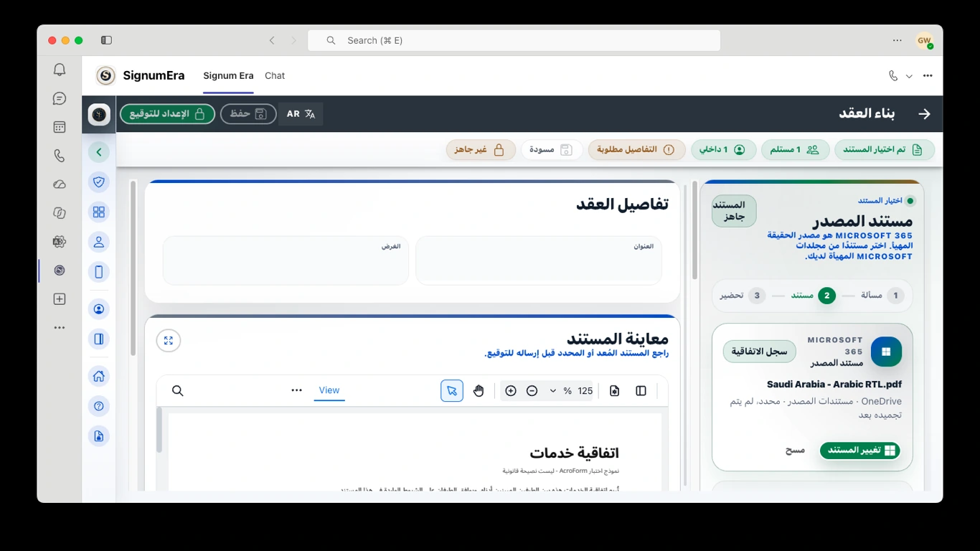
Task: Go back in Teams history
Action: click(272, 41)
